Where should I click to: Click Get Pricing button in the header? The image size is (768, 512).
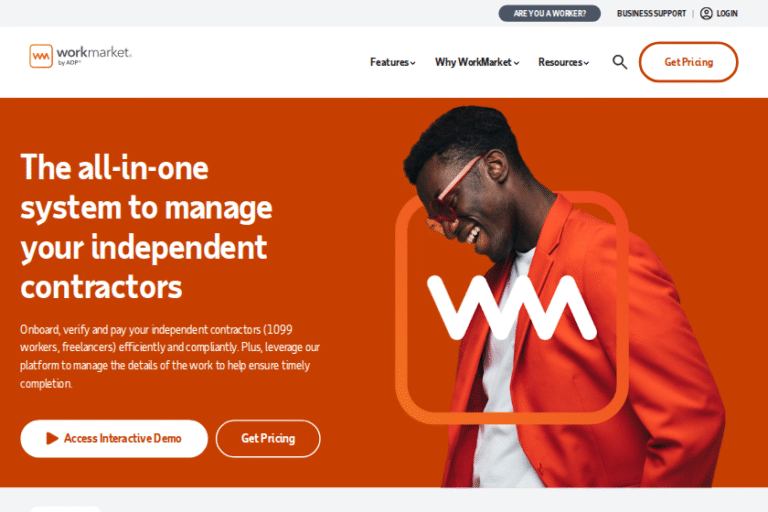pos(688,62)
